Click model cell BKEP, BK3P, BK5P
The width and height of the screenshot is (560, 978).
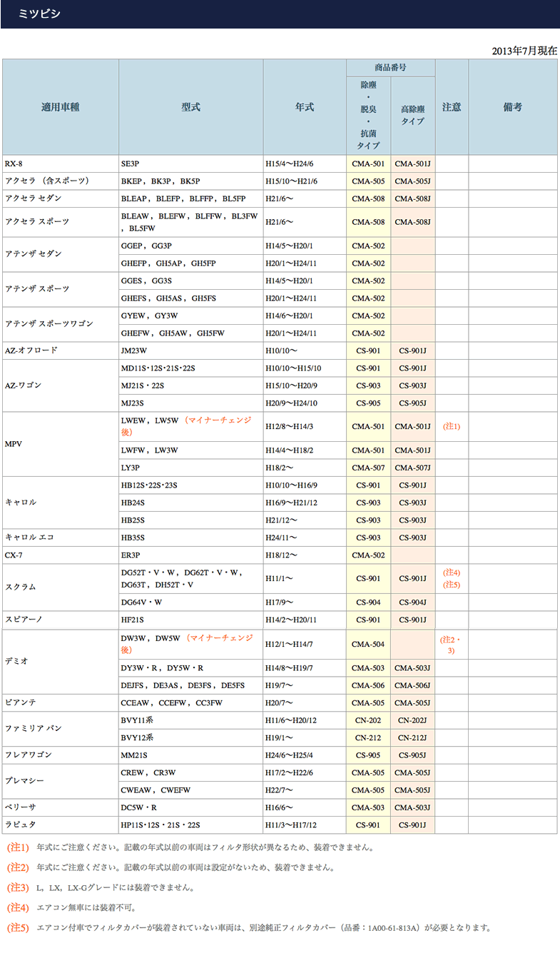click(191, 181)
